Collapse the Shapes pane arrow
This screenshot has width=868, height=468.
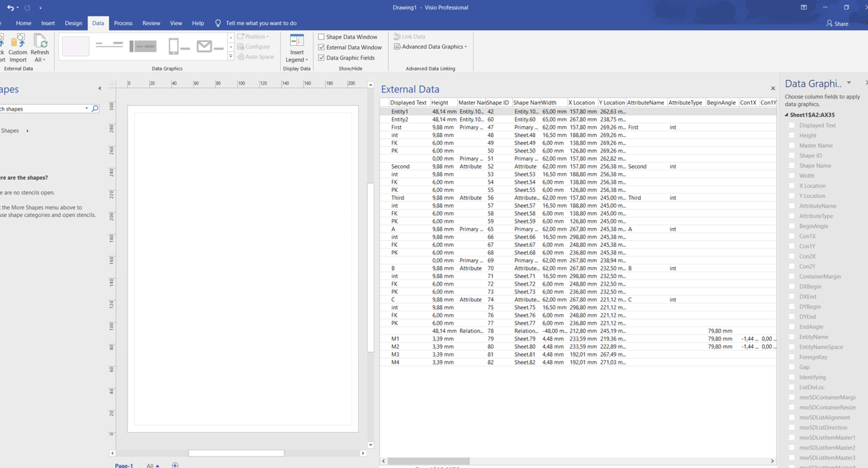[100, 88]
